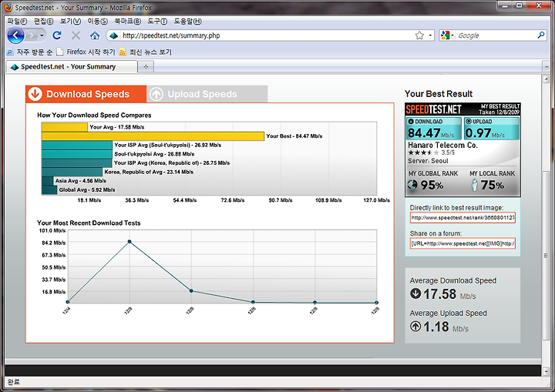Viewport: 555px width, 392px height.
Task: Click the Global Avg 5.92 Mb/s bar
Action: (x=49, y=190)
